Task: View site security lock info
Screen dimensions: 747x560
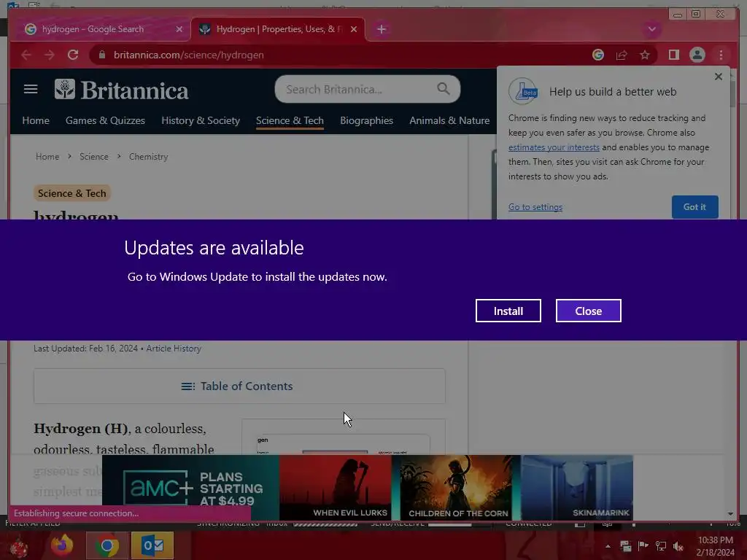Action: (x=101, y=55)
